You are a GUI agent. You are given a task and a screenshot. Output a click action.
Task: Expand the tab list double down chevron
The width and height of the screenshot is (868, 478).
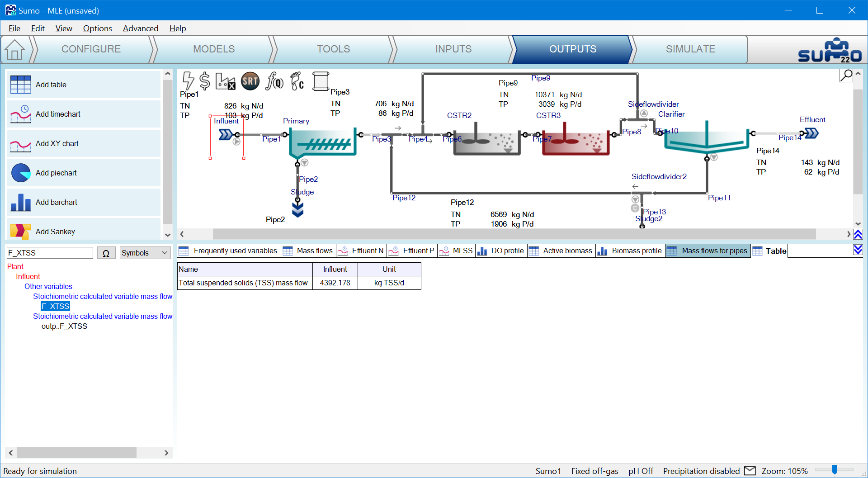[x=858, y=250]
